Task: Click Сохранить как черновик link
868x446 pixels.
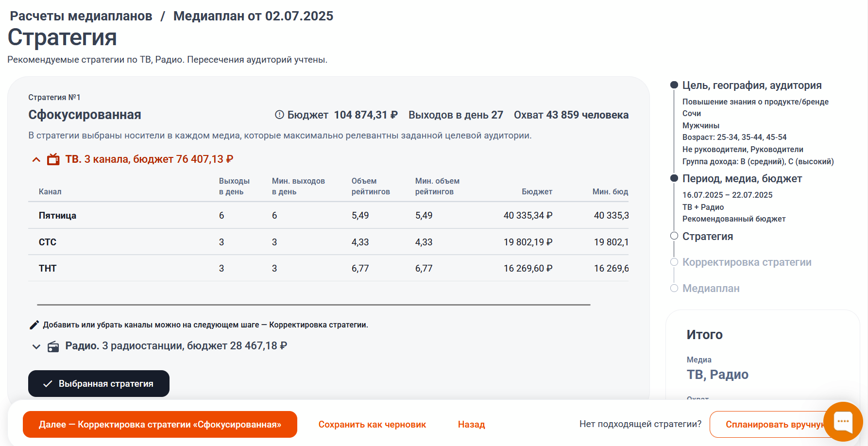Action: pos(372,425)
